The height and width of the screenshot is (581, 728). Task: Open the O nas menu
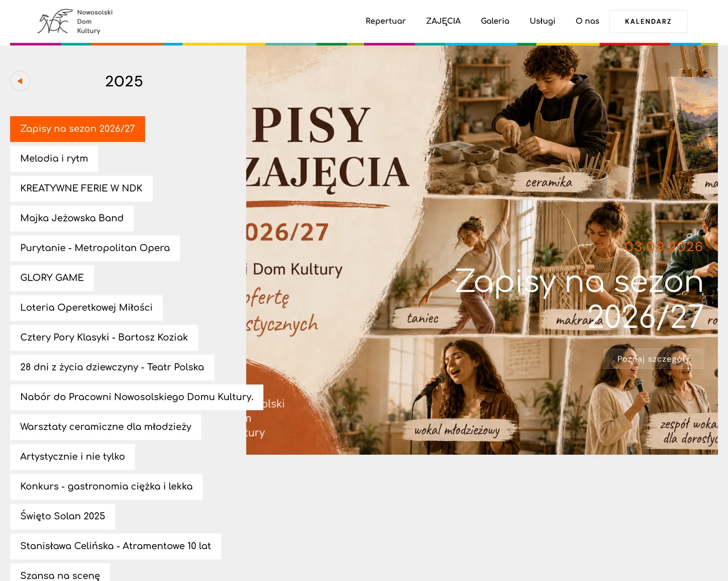[587, 21]
